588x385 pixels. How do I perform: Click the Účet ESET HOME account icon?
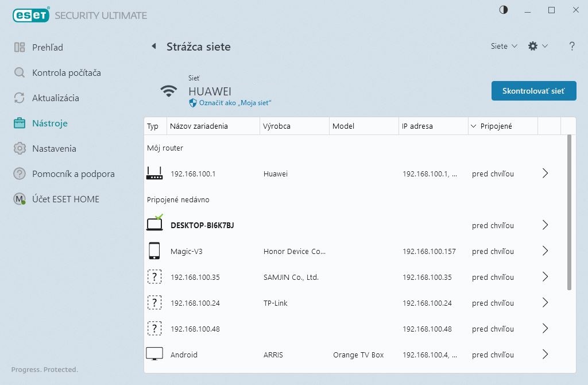coord(20,199)
